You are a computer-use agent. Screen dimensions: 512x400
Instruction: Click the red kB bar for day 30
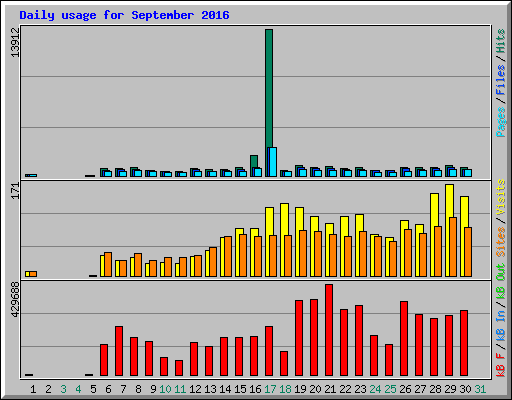click(464, 343)
